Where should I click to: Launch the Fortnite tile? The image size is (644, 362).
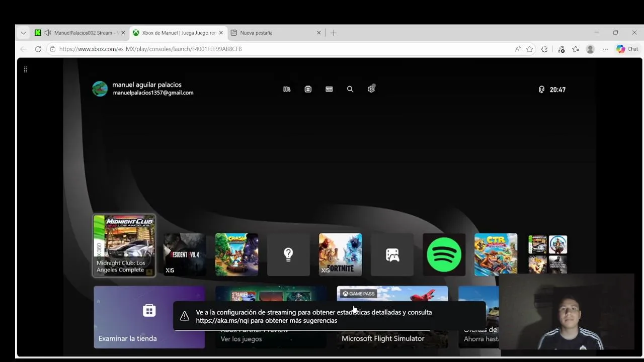pyautogui.click(x=340, y=254)
